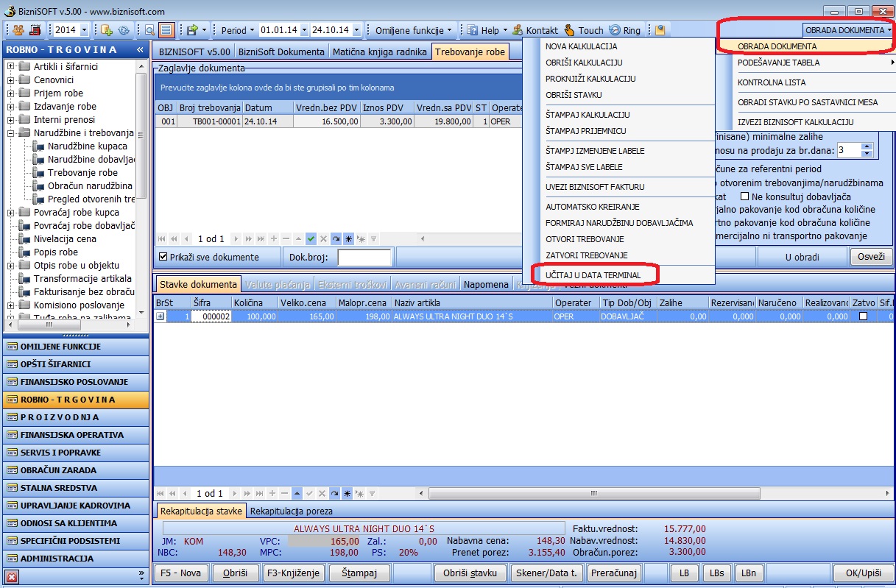Click the red close icon below ADMINISTRACIJA
This screenshot has height=588, width=896.
tap(12, 577)
